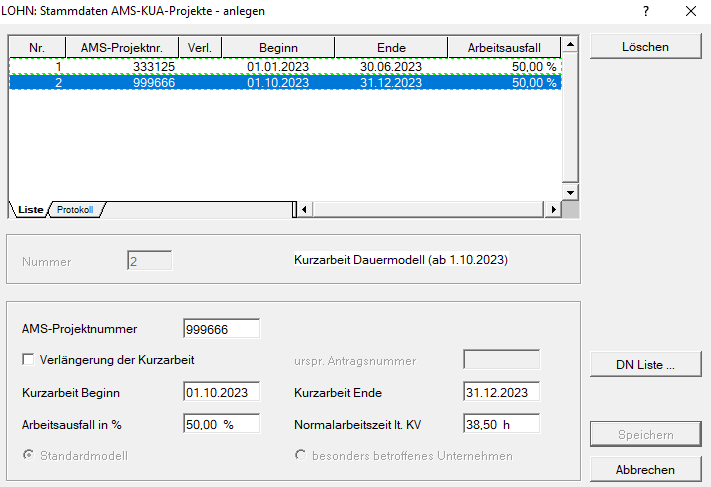Switch to the Liste tab
Screen dimensions: 711x487
30,210
